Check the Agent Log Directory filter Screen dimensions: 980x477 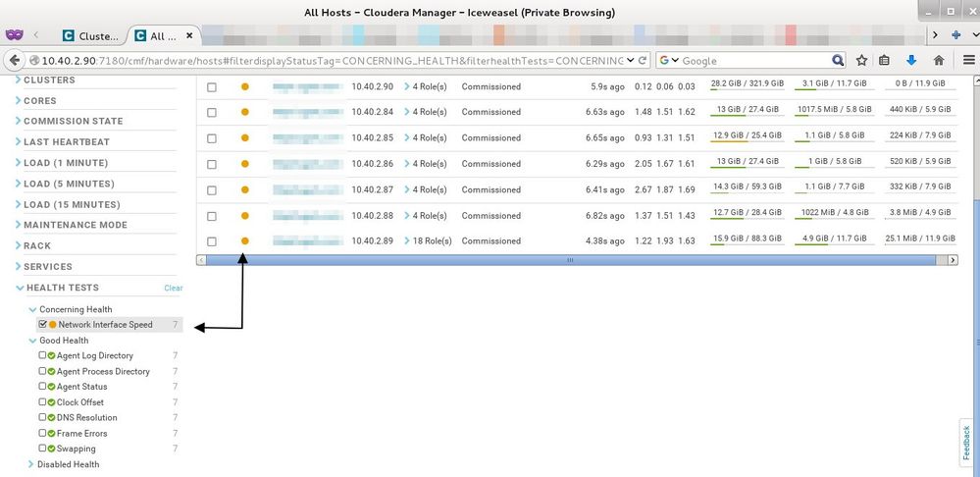tap(42, 355)
